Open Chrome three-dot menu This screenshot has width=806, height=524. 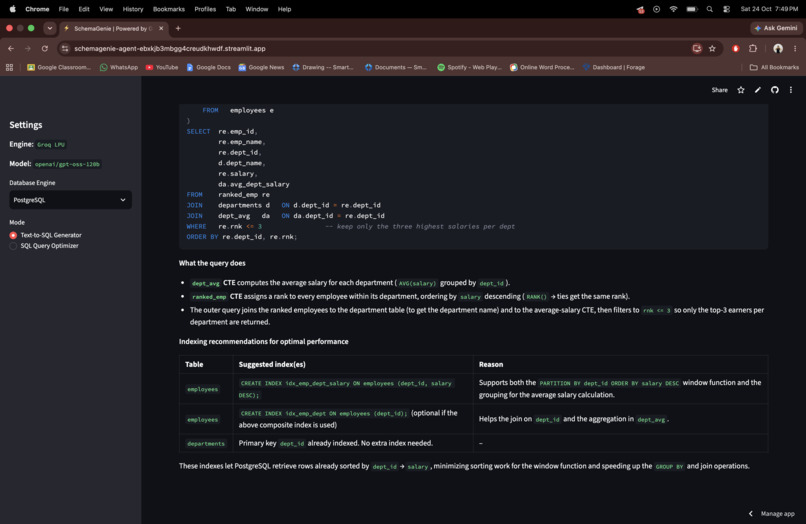[795, 48]
